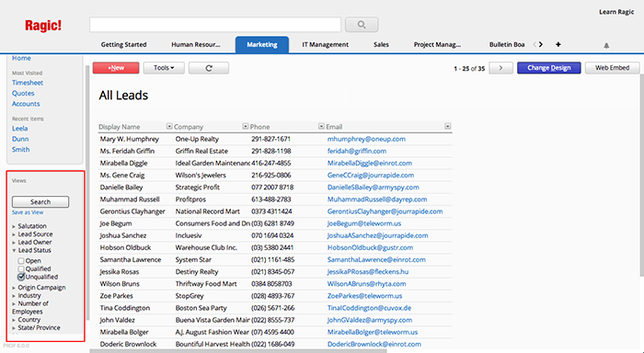Uncheck the Unqualified lead status box
This screenshot has width=644, height=353.
click(x=21, y=277)
